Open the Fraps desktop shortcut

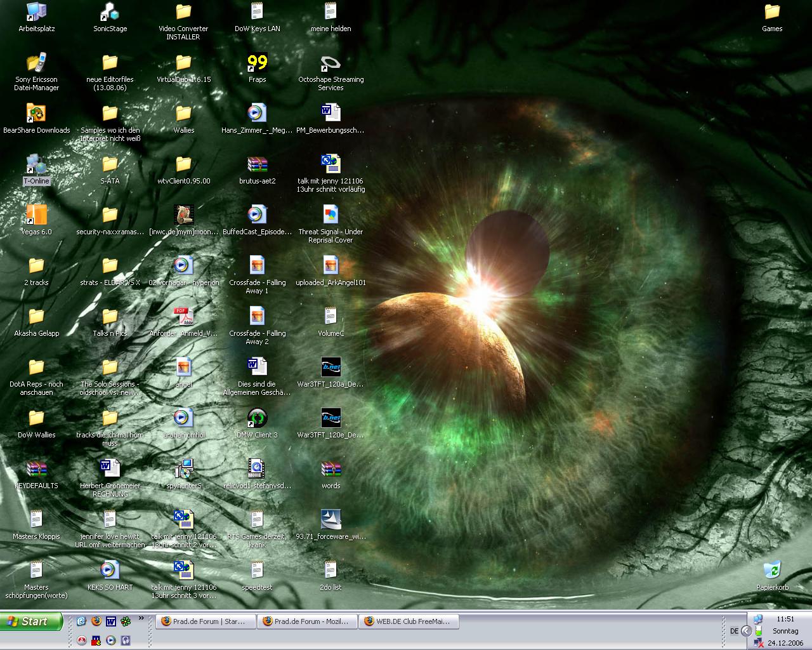point(257,63)
